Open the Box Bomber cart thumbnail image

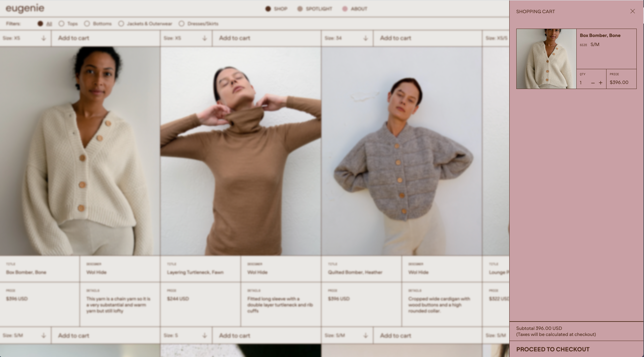(x=546, y=59)
